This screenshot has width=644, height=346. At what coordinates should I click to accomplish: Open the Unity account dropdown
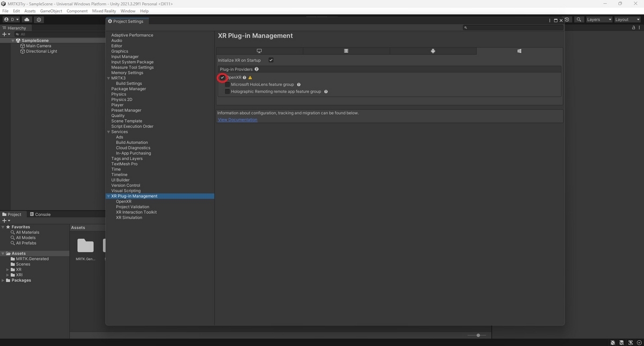tap(11, 19)
